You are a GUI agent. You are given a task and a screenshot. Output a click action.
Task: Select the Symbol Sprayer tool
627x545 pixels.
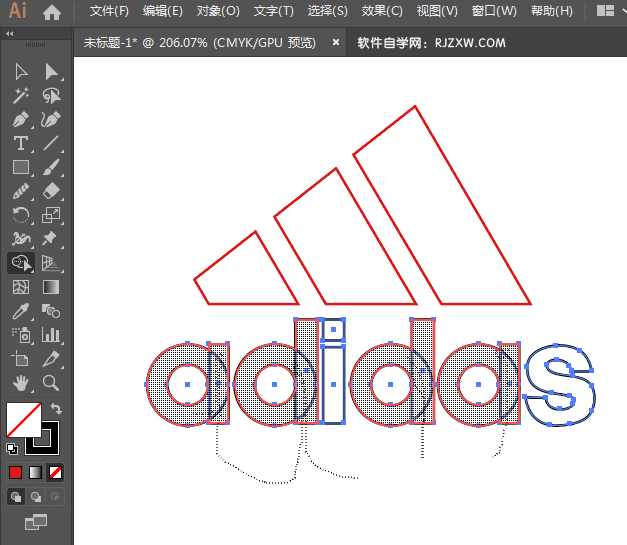21,335
